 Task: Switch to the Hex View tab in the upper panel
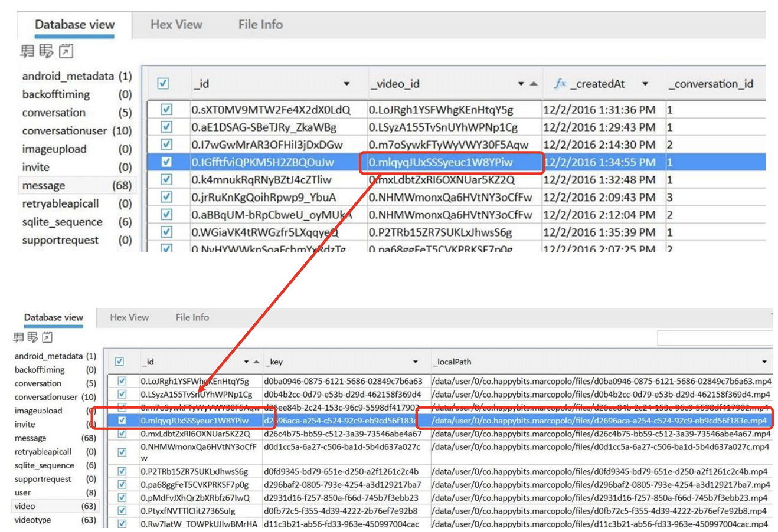pyautogui.click(x=176, y=25)
